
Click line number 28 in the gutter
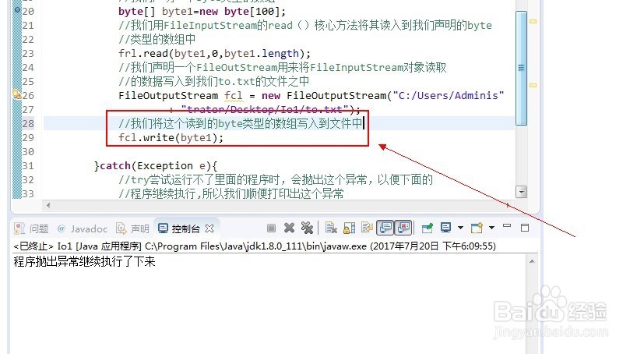(28, 123)
